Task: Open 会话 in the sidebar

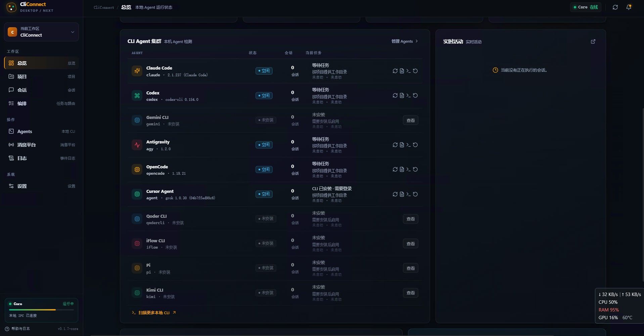Action: tap(41, 90)
